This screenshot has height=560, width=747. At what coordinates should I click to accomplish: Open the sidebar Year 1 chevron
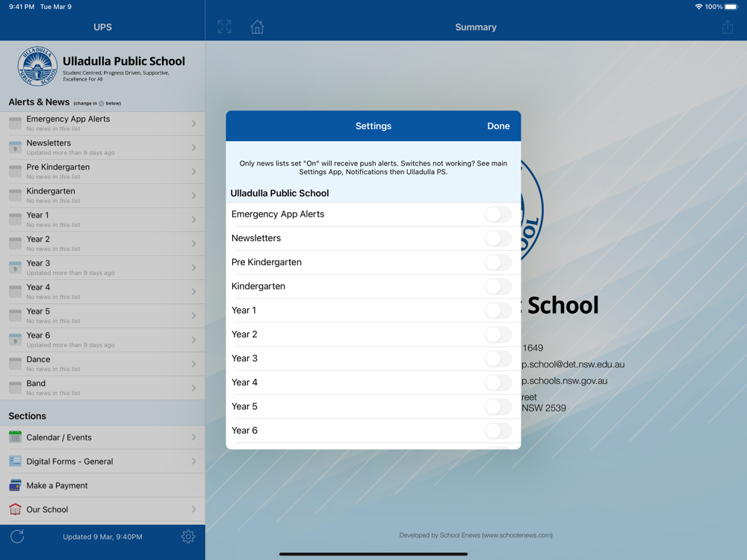tap(194, 220)
